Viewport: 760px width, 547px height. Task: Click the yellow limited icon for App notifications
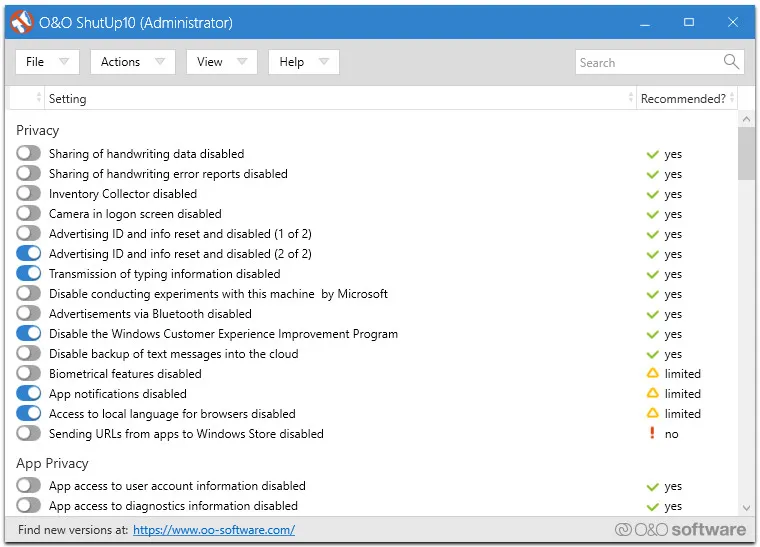point(652,394)
